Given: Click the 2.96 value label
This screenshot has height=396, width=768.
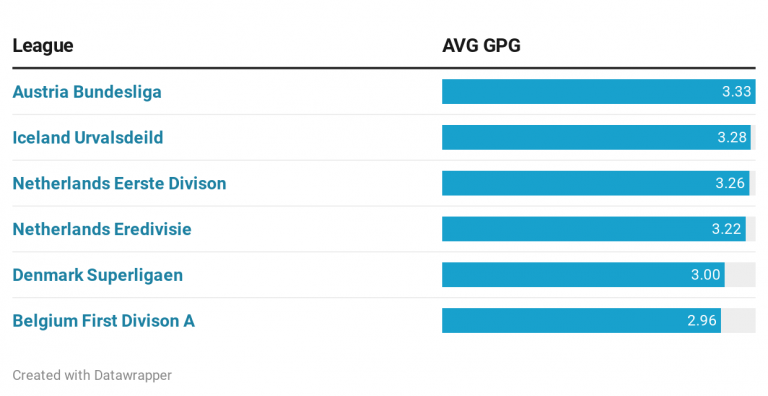Looking at the screenshot, I should point(702,321).
